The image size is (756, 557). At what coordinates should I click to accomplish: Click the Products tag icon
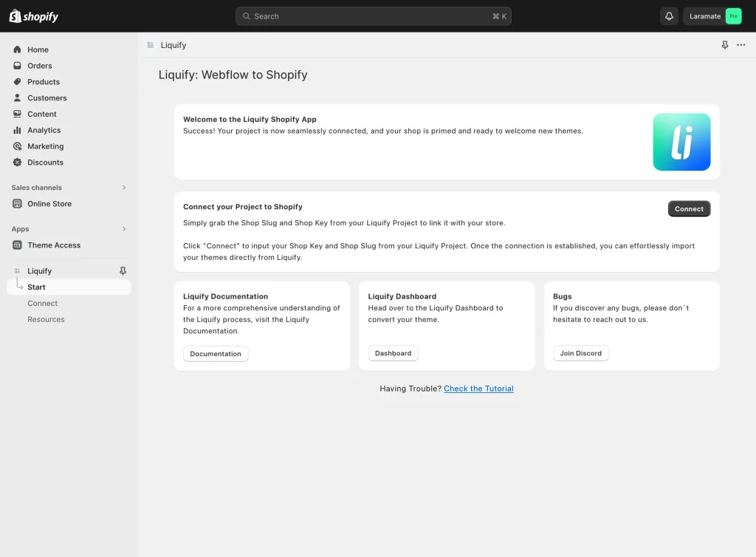(18, 82)
